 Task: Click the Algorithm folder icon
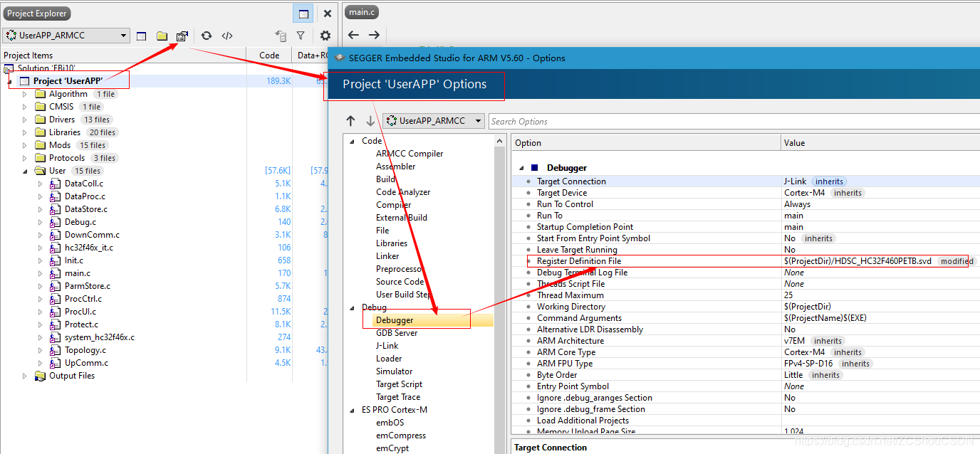point(40,94)
